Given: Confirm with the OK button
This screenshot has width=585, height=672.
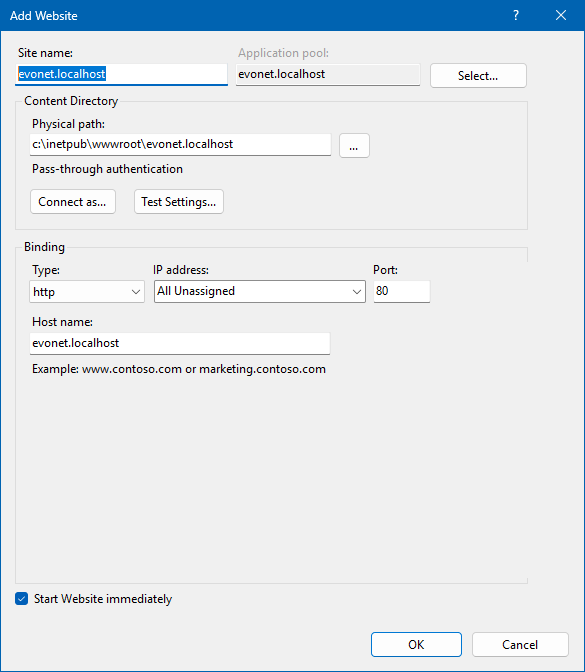Looking at the screenshot, I should click(416, 644).
